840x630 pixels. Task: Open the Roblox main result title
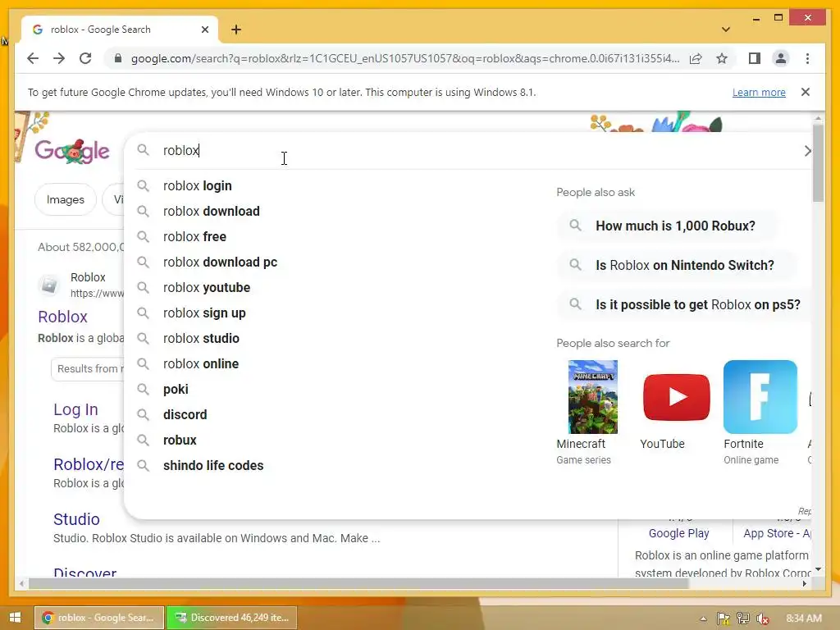[x=62, y=317]
